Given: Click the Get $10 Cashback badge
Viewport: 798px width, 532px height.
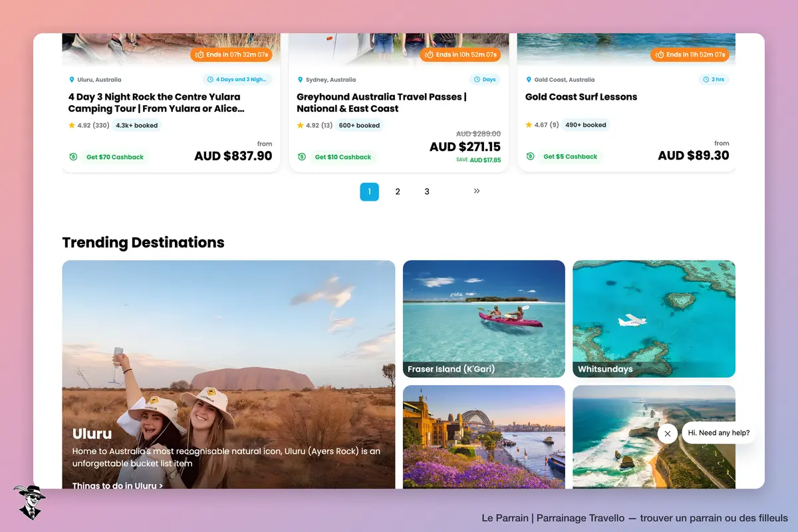Looking at the screenshot, I should [x=343, y=157].
